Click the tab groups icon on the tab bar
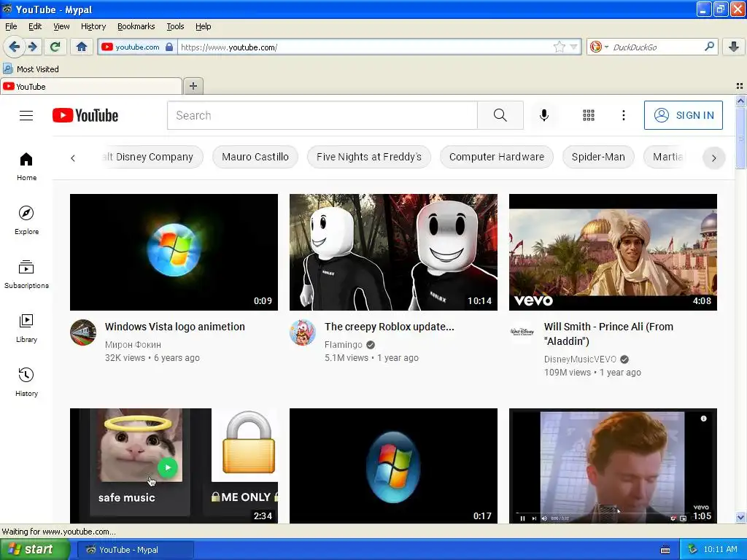The image size is (747, 560). click(740, 86)
